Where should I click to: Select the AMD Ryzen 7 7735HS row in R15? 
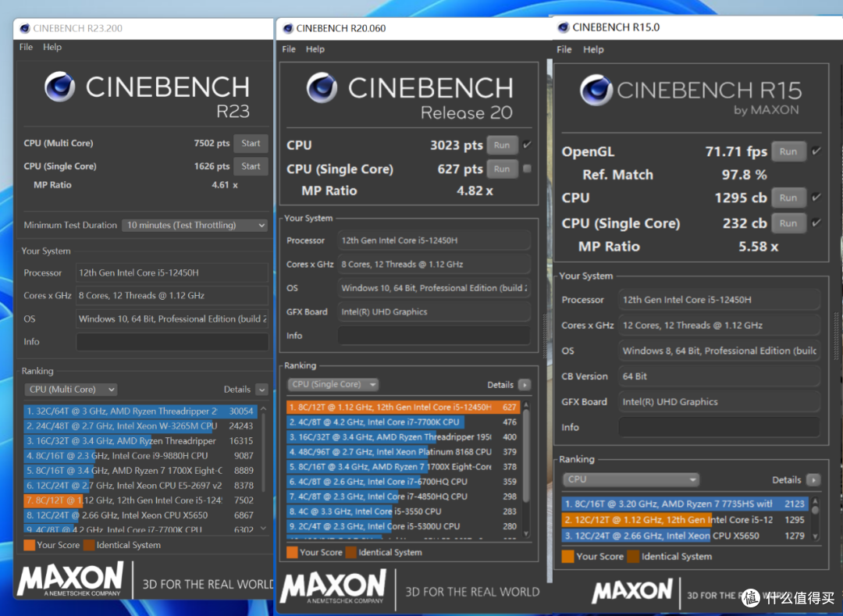click(685, 504)
